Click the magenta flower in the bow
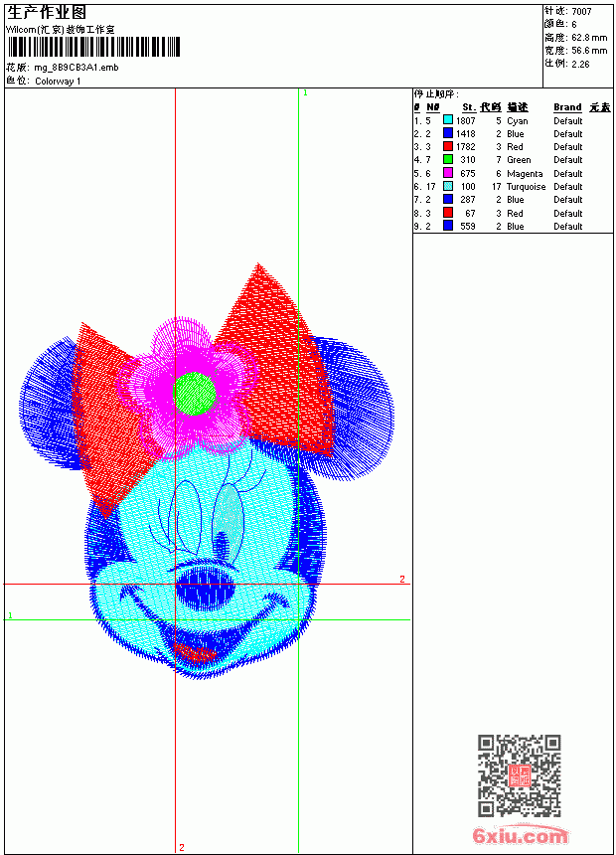 click(189, 389)
